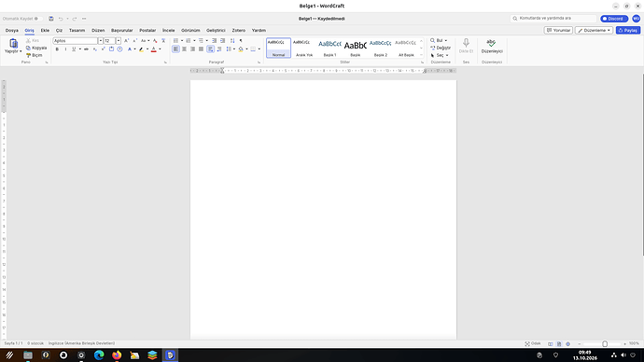Open the Ekle ribbon tab
Screen dimensions: 644x362
pyautogui.click(x=45, y=31)
